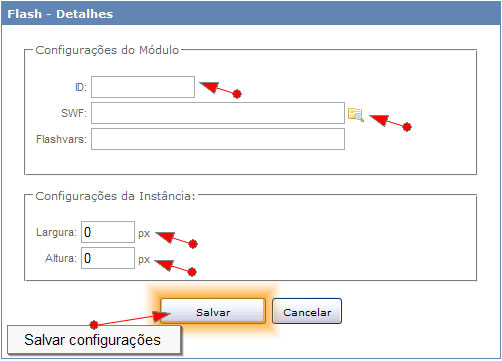Screen dimensions: 502x361
Task: Click the Flashvars: label
Action: 61,139
